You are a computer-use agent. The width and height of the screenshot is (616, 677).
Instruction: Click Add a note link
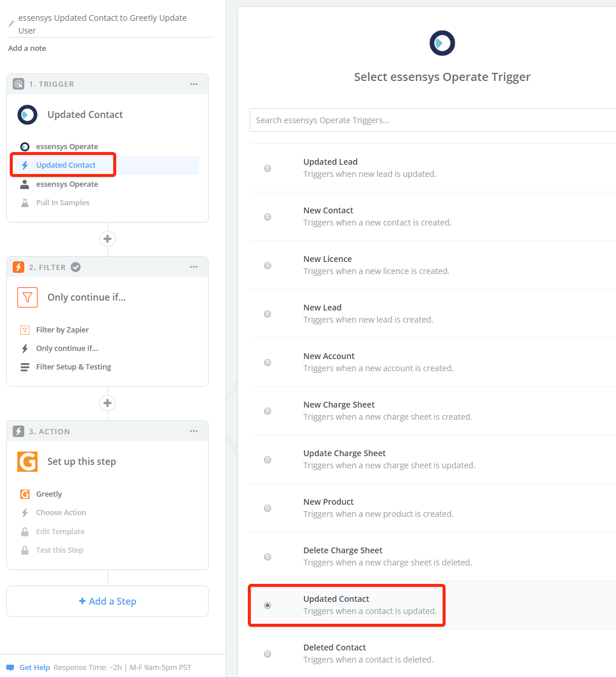27,49
